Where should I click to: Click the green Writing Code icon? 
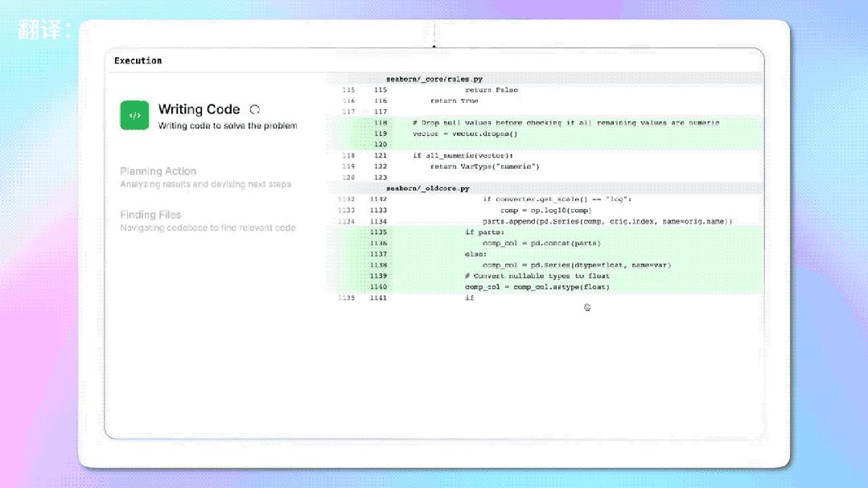134,115
